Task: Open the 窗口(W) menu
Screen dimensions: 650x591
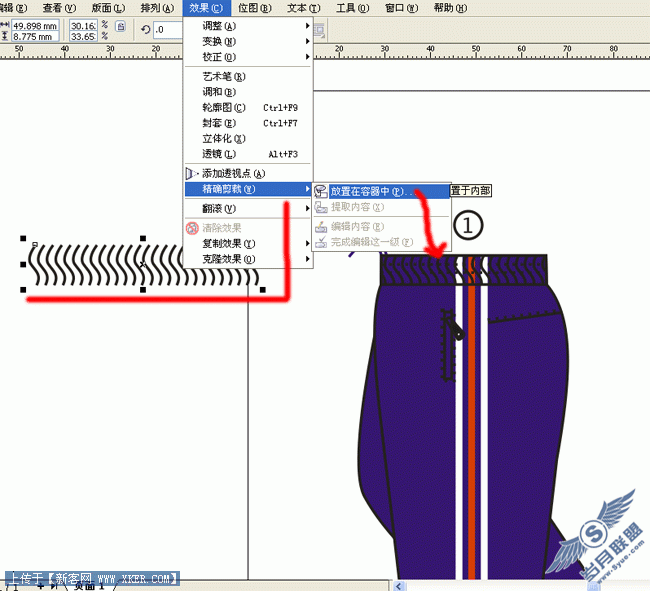Action: click(x=401, y=8)
